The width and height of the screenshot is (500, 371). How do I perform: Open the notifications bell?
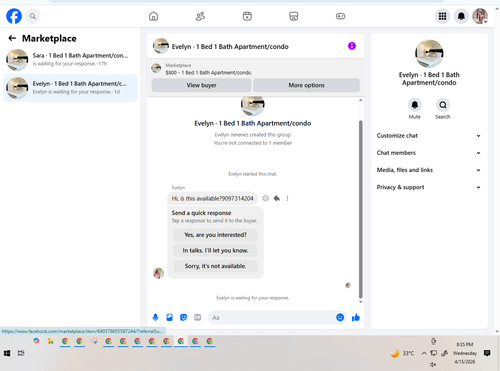pos(461,16)
